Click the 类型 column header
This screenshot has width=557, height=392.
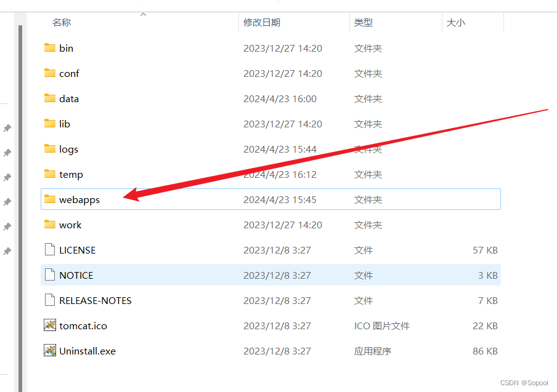coord(364,22)
